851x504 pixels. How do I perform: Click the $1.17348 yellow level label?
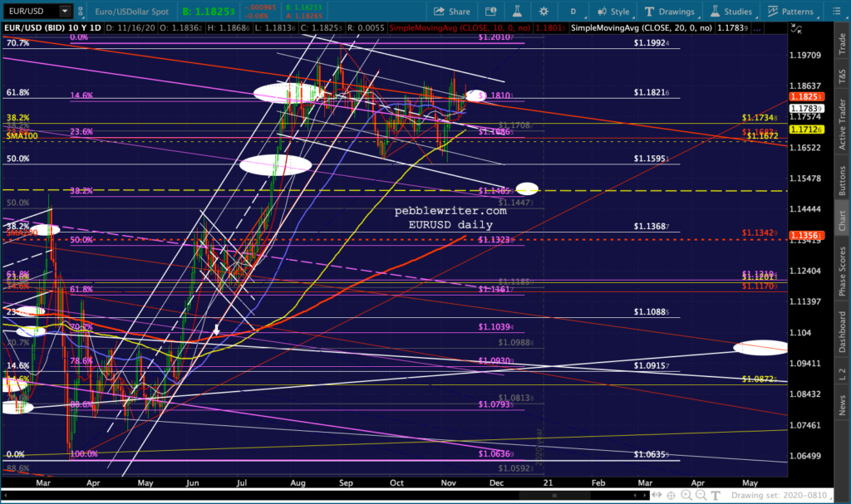pyautogui.click(x=760, y=118)
